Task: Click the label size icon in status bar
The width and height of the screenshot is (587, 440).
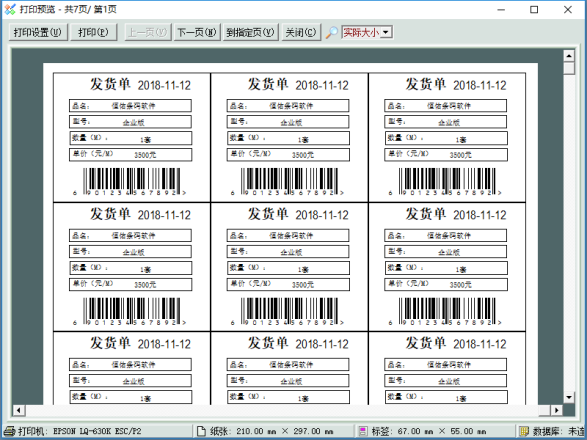Action: pyautogui.click(x=362, y=431)
